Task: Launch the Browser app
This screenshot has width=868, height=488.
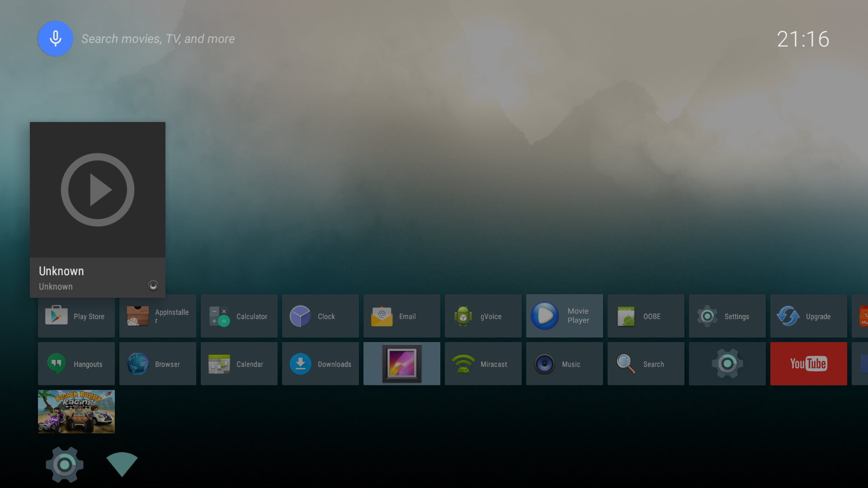Action: pyautogui.click(x=158, y=364)
